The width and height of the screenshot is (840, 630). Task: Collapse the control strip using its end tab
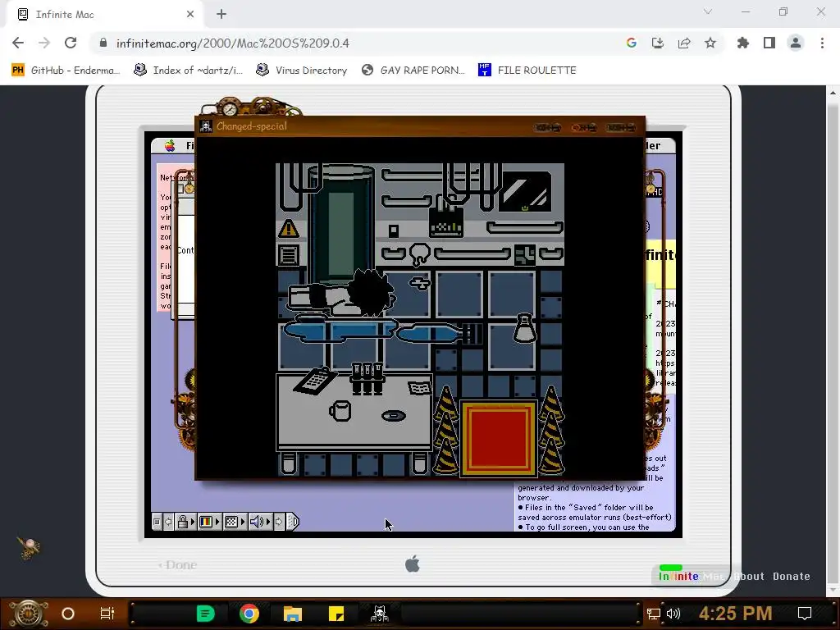pos(293,521)
